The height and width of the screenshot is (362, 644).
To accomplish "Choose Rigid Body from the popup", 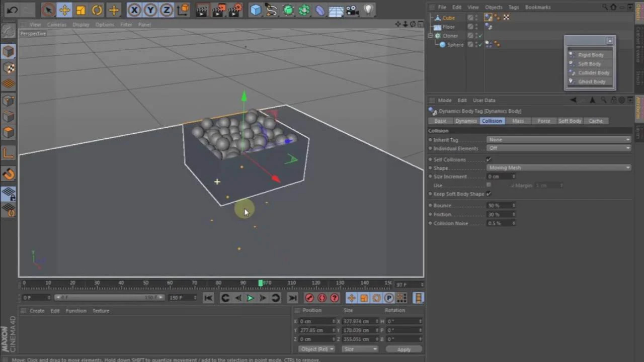I will pyautogui.click(x=591, y=55).
